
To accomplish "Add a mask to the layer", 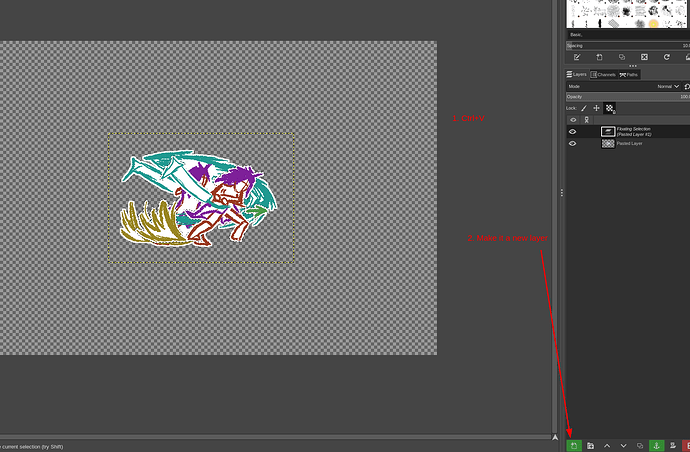I will pos(673,446).
